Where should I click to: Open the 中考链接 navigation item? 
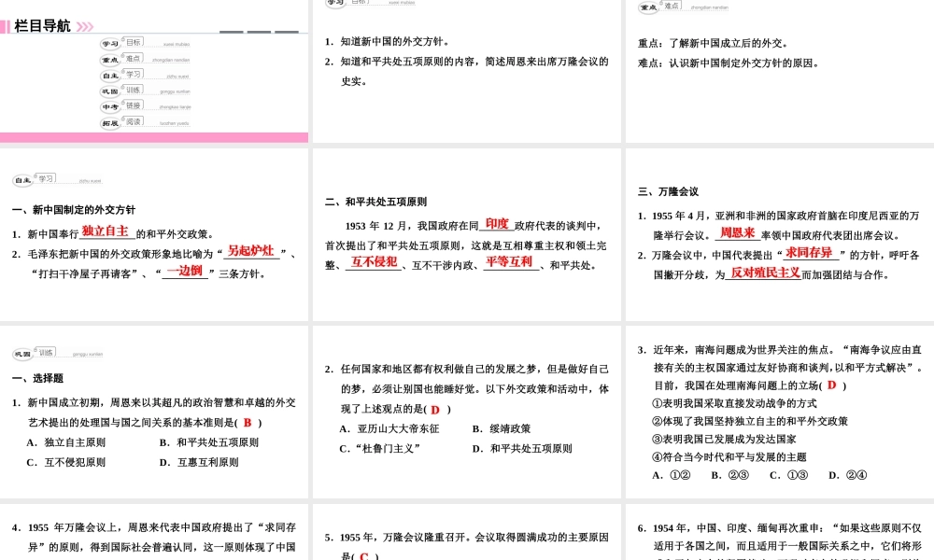pyautogui.click(x=145, y=106)
